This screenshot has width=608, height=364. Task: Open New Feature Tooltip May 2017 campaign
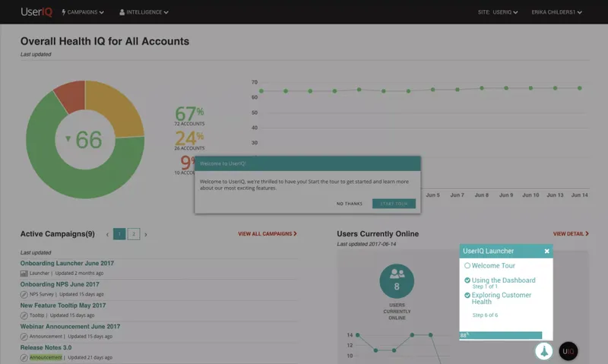click(63, 305)
